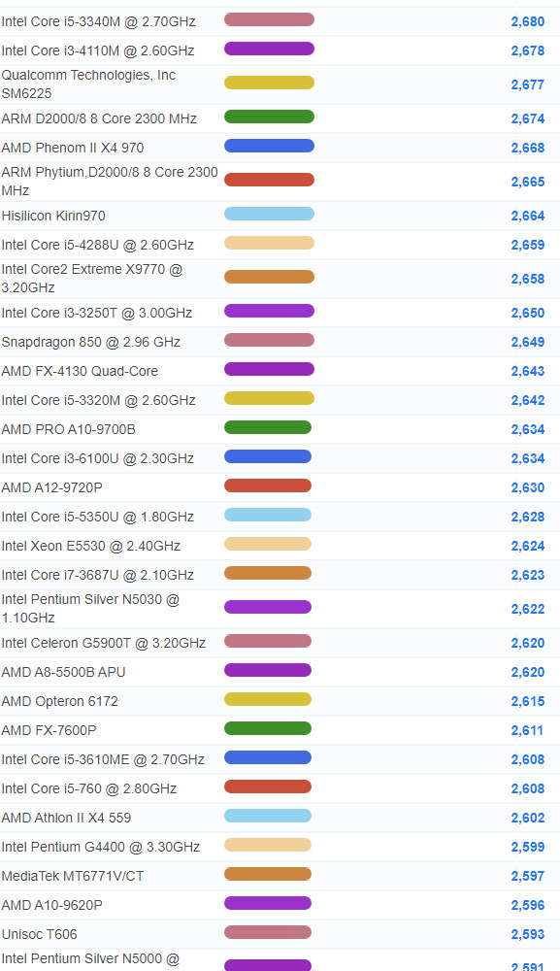Open the Qualcomm Technologies, Inc SM6225 entry

pyautogui.click(x=88, y=84)
